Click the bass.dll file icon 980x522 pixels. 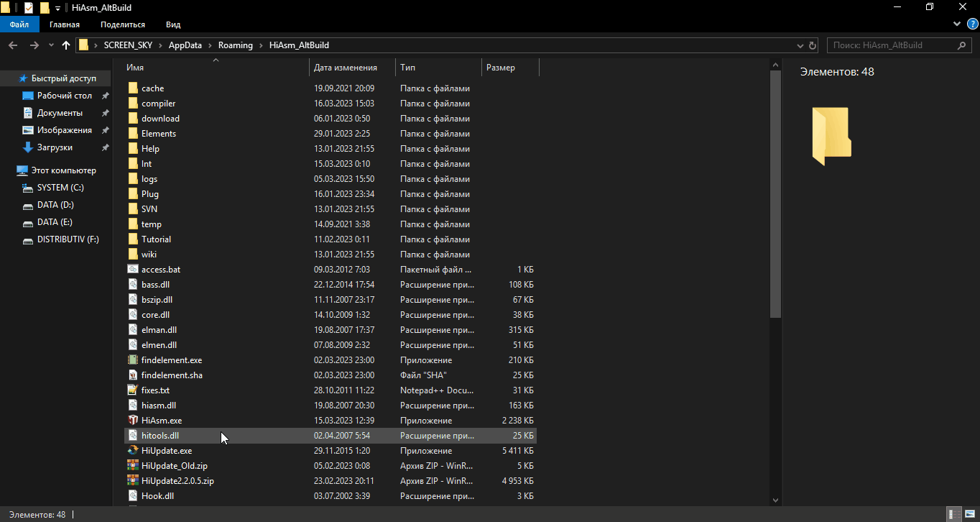click(x=132, y=285)
